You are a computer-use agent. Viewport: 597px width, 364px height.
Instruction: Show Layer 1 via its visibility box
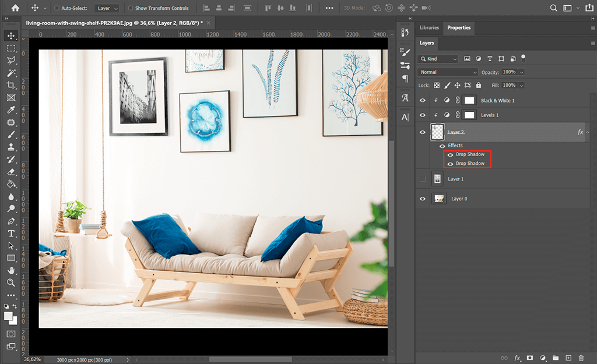423,179
